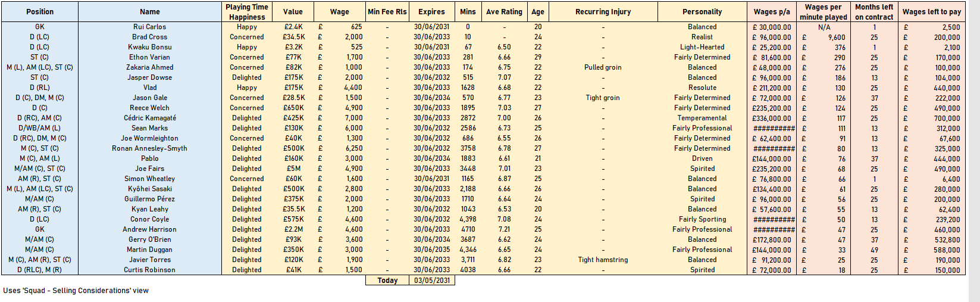Click the 'Tight hamstring' injury cell
Image resolution: width=980 pixels, height=302 pixels.
pyautogui.click(x=603, y=260)
